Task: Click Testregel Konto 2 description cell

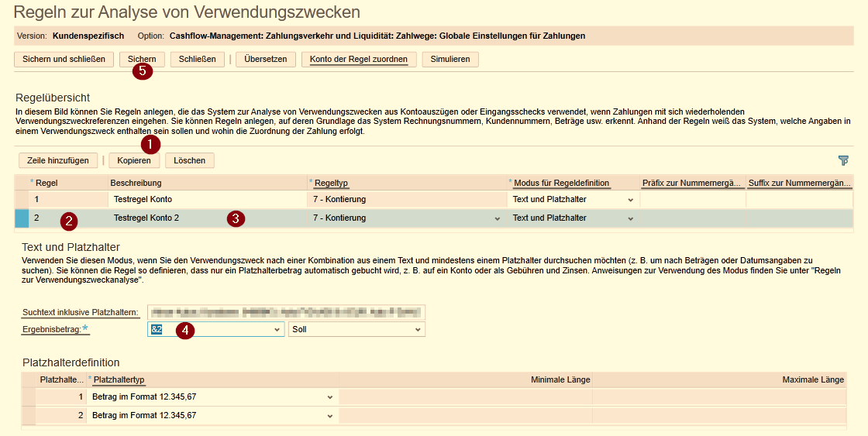Action: pyautogui.click(x=207, y=218)
